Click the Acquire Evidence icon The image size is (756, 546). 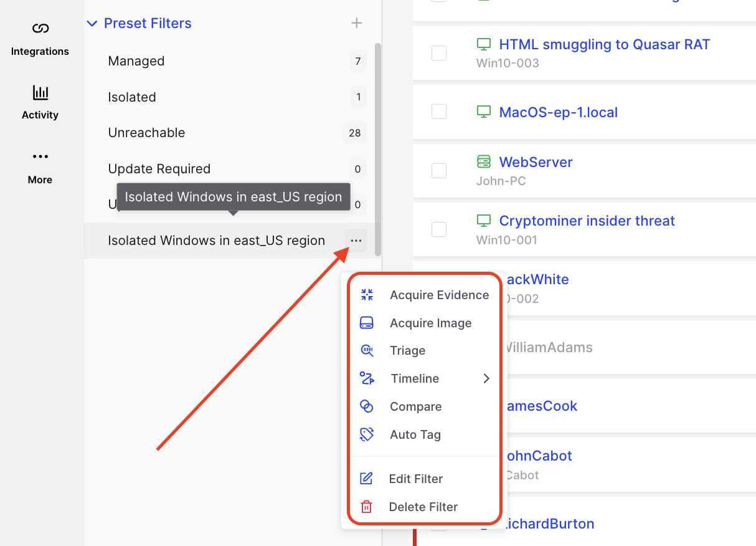point(367,295)
